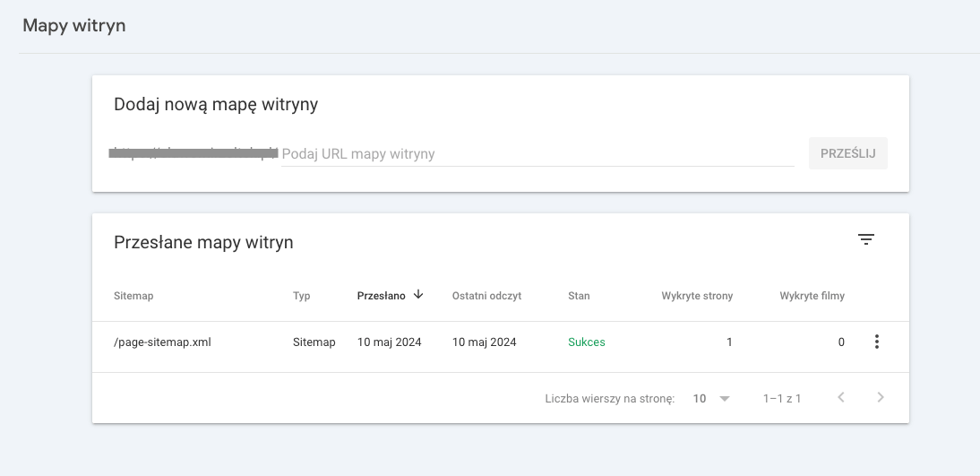Open the rows per page dropdown
Screen dimensions: 980x476
712,398
